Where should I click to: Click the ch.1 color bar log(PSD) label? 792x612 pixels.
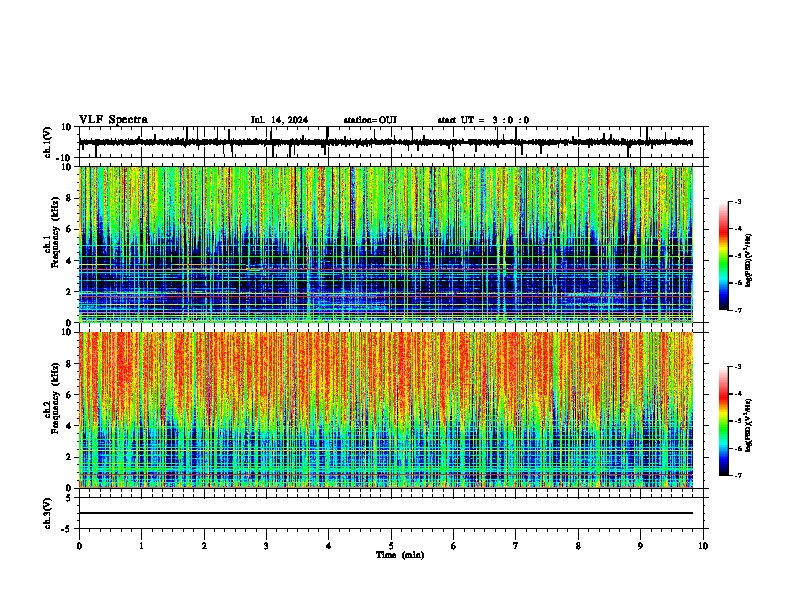point(748,261)
